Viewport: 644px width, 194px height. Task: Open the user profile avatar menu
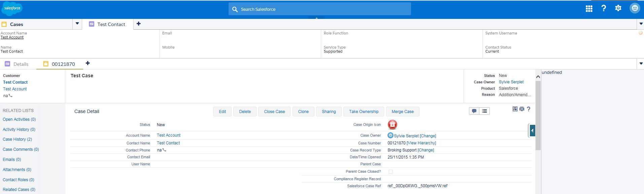click(x=635, y=8)
